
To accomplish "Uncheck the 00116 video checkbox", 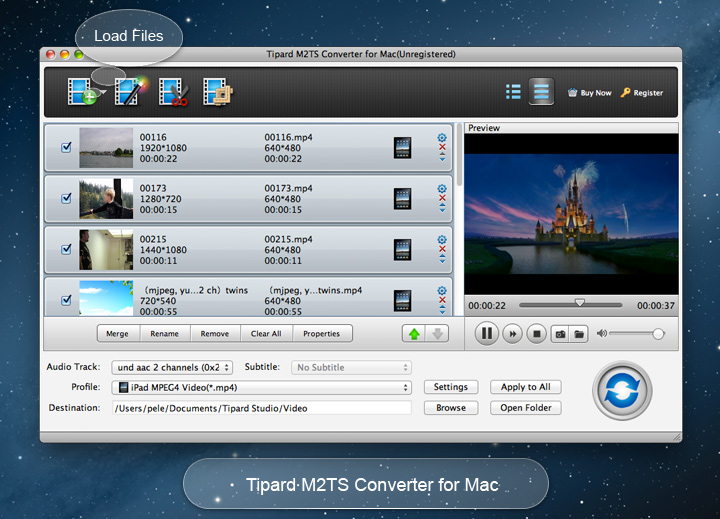I will tap(66, 147).
